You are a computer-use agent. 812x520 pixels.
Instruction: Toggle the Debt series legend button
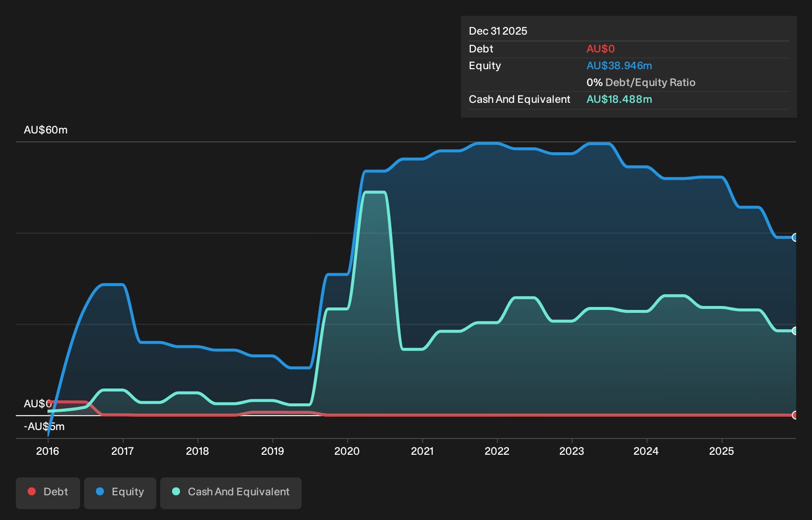48,493
